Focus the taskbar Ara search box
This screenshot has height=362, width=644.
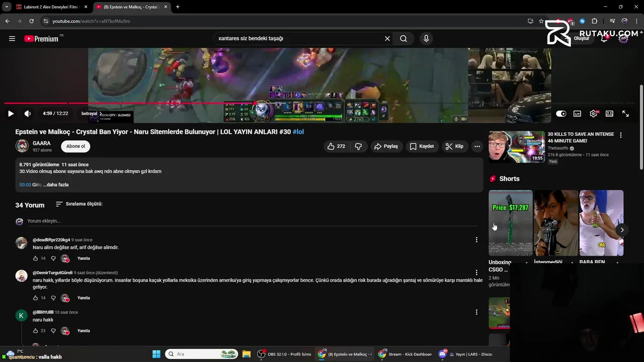(x=202, y=354)
